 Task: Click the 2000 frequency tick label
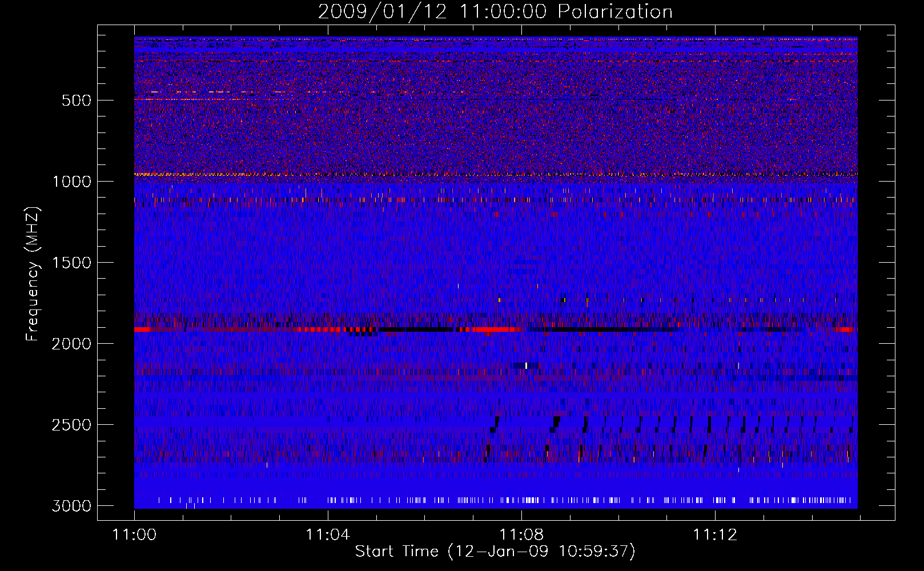tap(71, 344)
